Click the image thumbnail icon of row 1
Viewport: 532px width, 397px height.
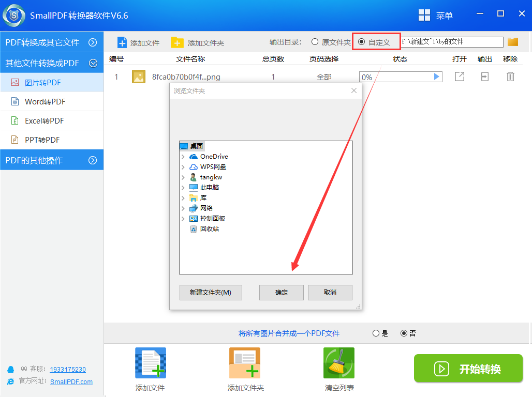point(138,77)
